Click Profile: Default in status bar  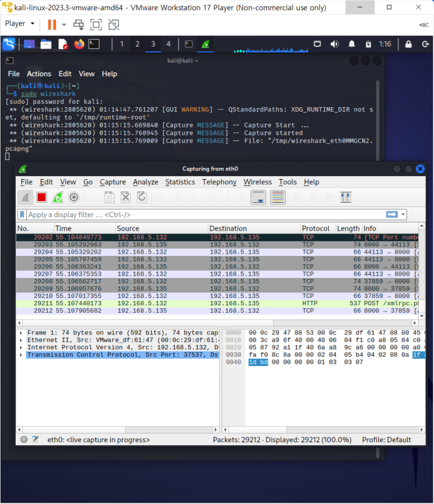tap(386, 439)
